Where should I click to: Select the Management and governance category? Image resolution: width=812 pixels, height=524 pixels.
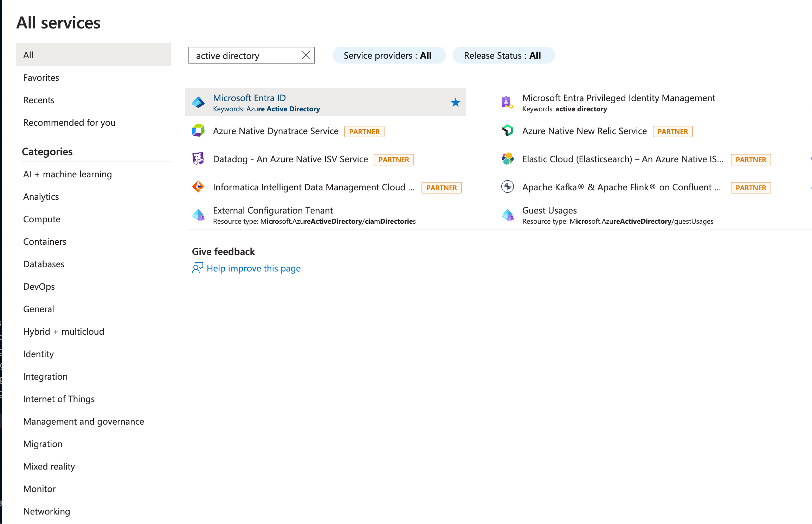pos(84,421)
